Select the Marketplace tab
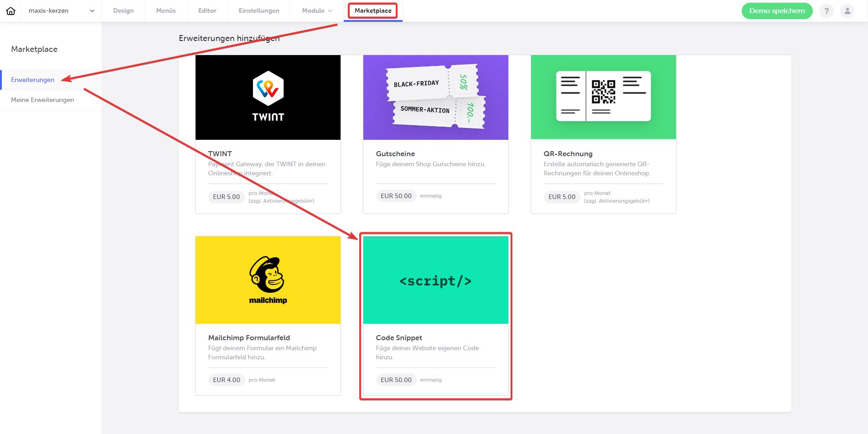This screenshot has height=434, width=868. (373, 11)
